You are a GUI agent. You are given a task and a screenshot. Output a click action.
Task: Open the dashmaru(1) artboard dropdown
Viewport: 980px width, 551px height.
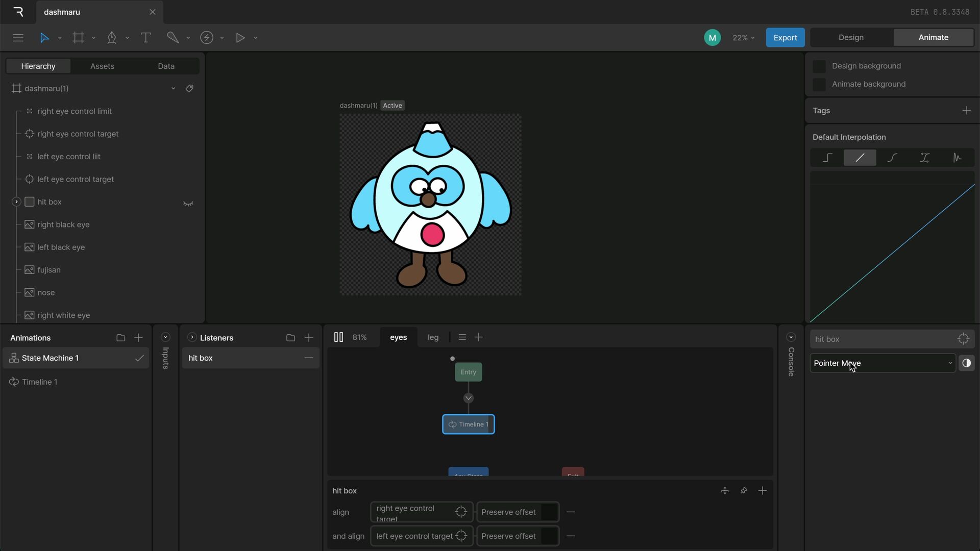click(173, 88)
